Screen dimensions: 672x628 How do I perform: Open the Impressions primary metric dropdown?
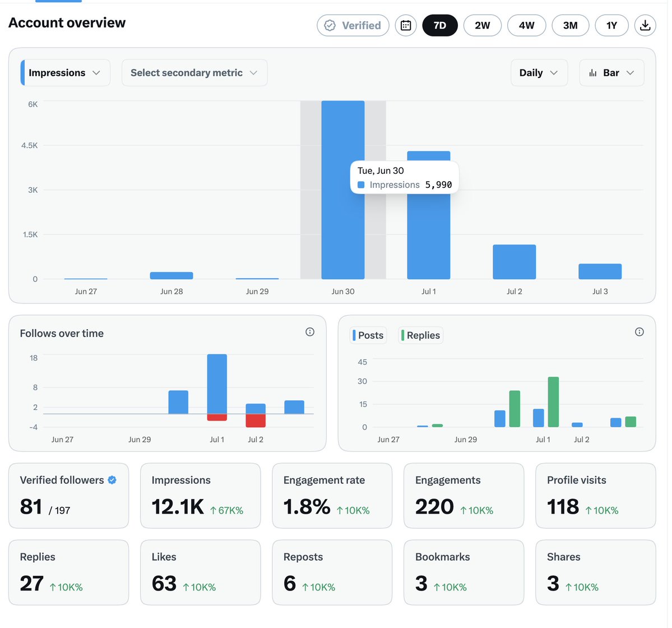pos(65,73)
